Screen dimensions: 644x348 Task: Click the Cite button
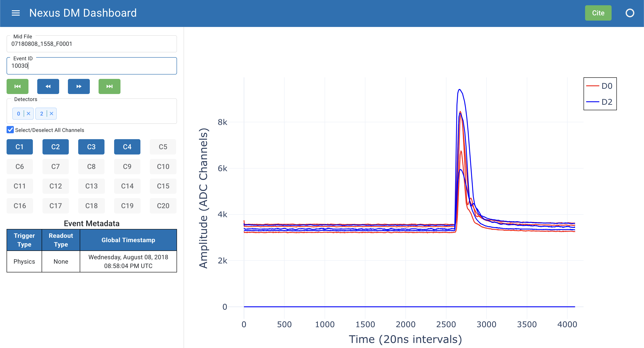[598, 13]
